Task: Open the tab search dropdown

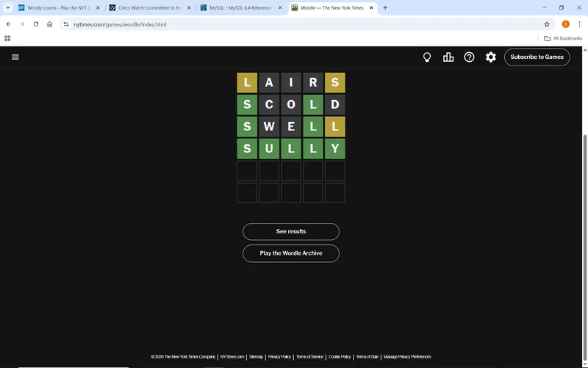Action: click(x=7, y=7)
